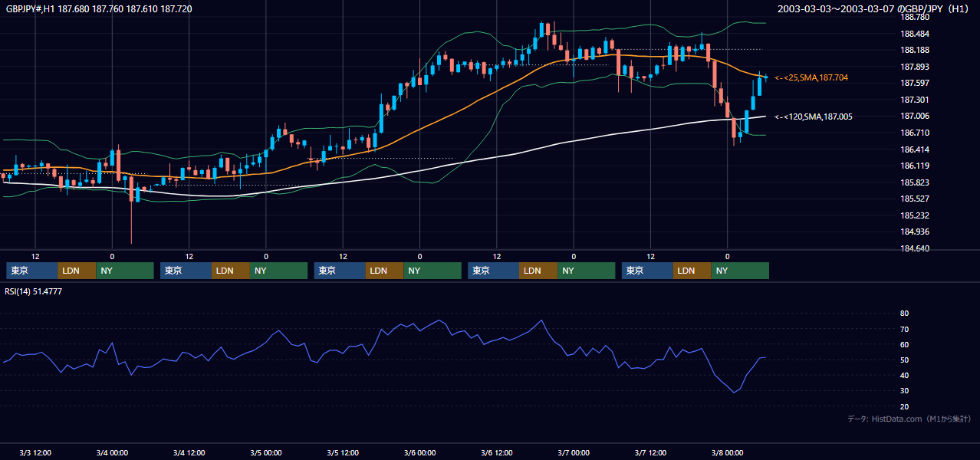
Task: Click the 3/4 12:00 date label
Action: (189, 453)
